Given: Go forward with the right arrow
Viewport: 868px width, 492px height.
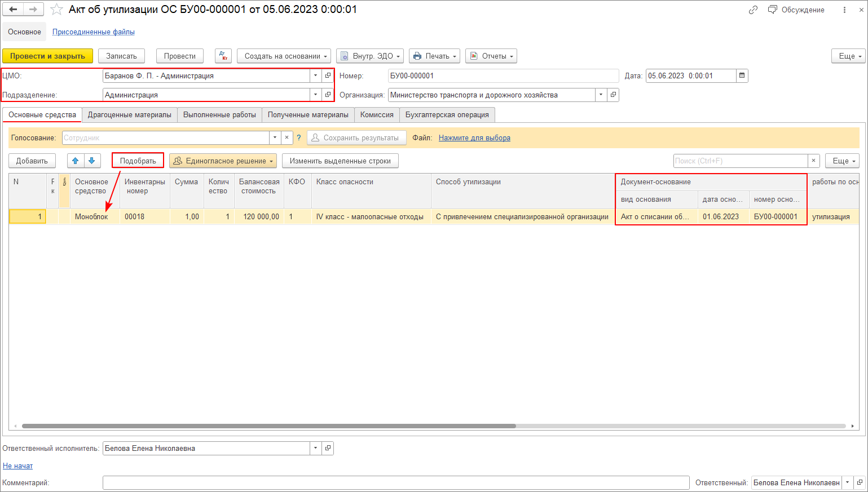Looking at the screenshot, I should click(33, 10).
